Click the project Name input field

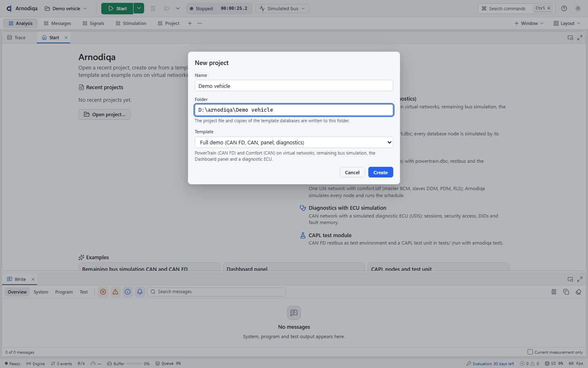[294, 85]
